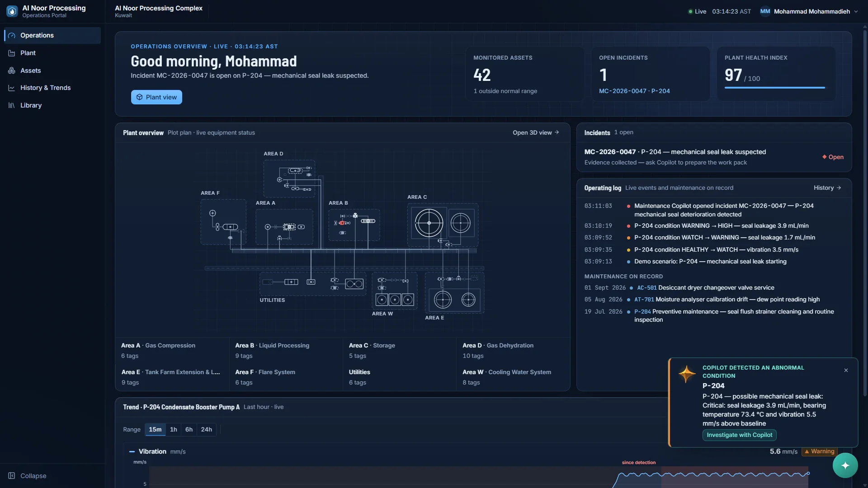This screenshot has height=488, width=868.
Task: Click the Open incident status badge
Action: [833, 157]
